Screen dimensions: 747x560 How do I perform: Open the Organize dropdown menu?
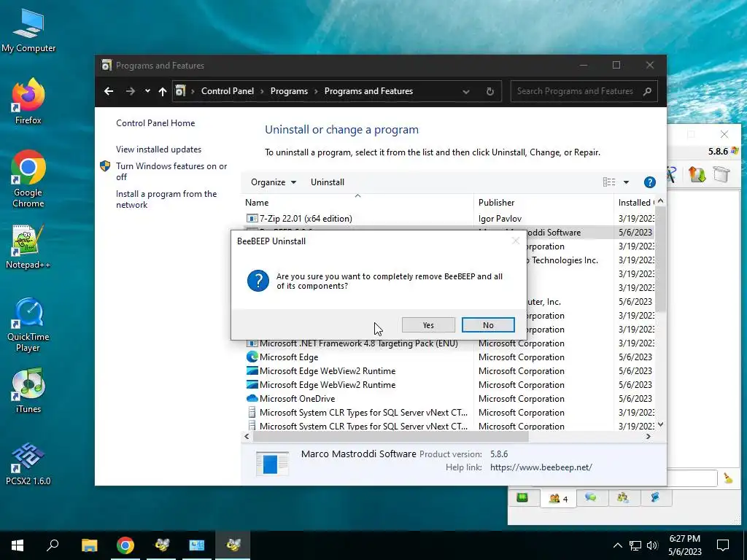pos(274,182)
